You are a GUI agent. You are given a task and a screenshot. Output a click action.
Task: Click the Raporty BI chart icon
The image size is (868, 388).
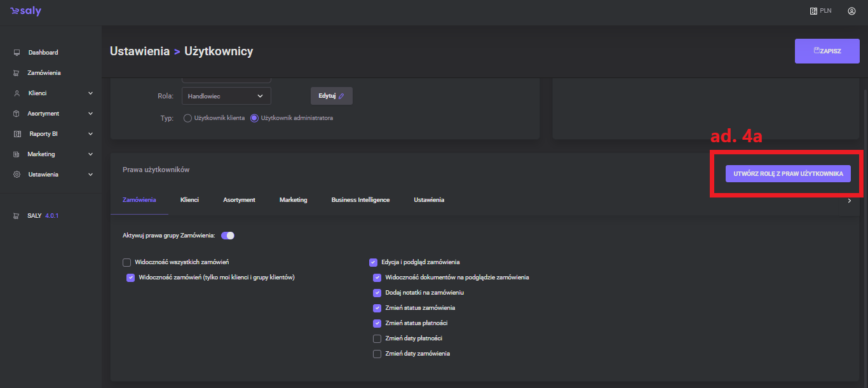(17, 134)
